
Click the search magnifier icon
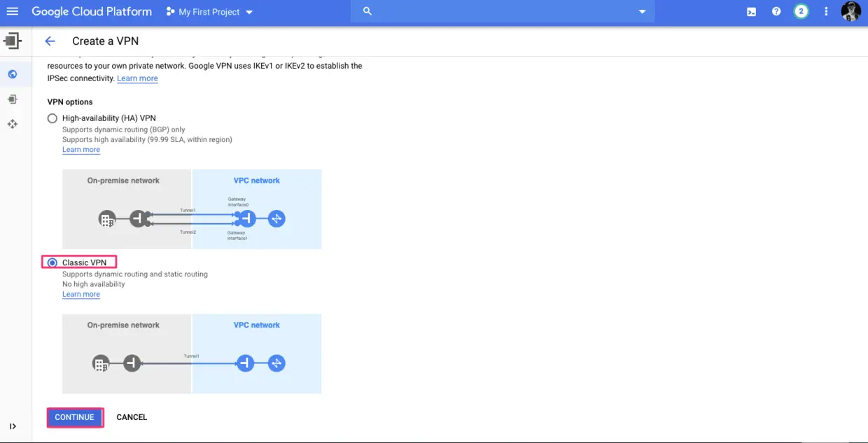367,12
